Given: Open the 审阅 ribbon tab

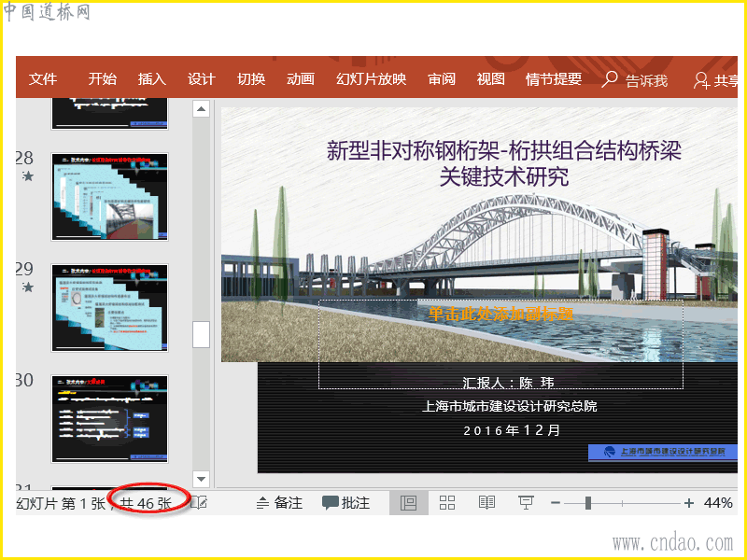Looking at the screenshot, I should (x=441, y=78).
